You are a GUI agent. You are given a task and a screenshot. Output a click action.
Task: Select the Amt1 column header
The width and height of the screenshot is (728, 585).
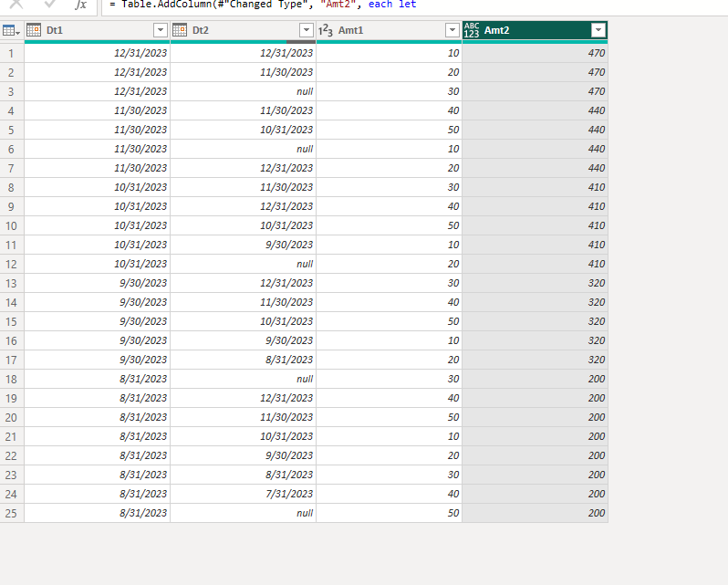point(389,30)
